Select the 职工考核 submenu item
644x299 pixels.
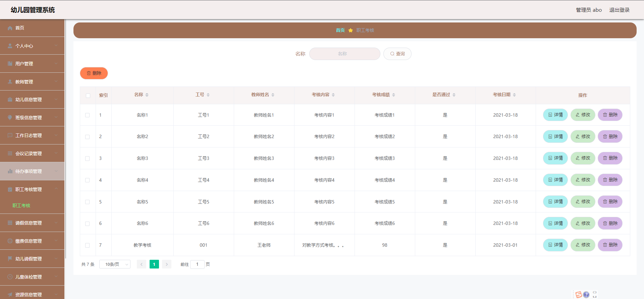[x=21, y=205]
